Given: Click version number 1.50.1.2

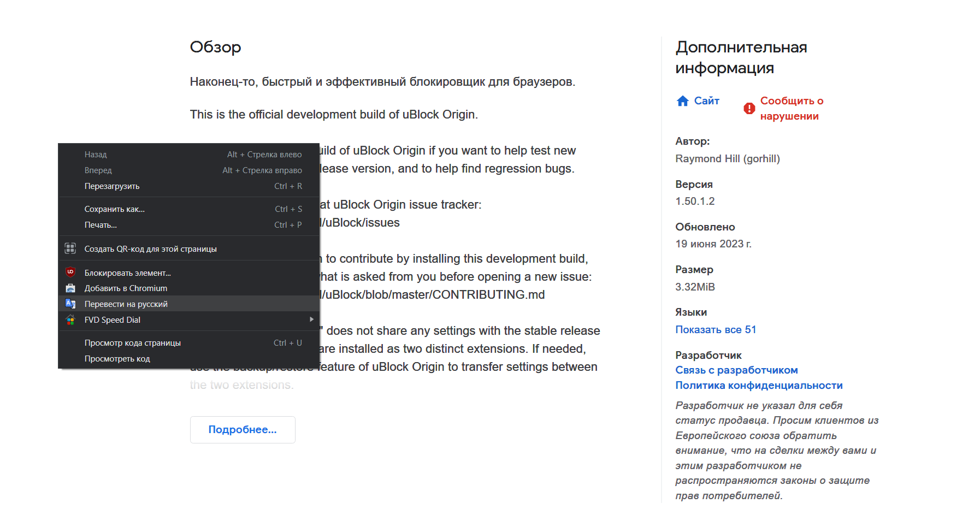Looking at the screenshot, I should (695, 202).
